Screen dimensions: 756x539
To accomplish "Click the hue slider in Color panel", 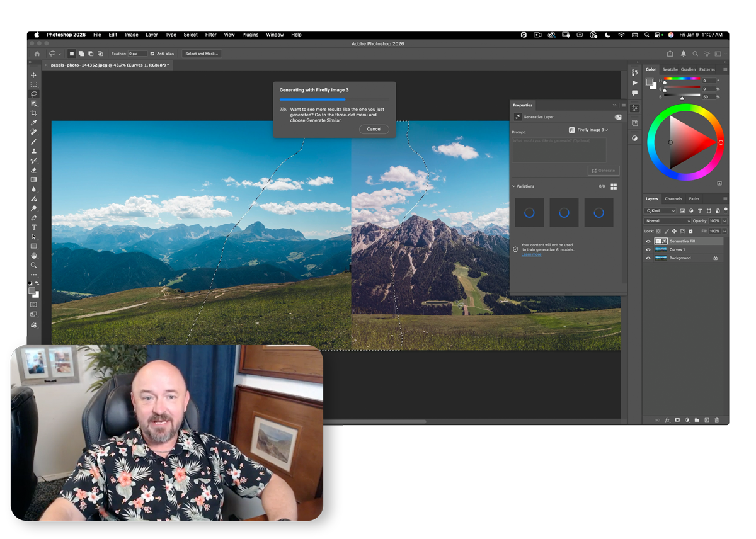I will tap(682, 79).
